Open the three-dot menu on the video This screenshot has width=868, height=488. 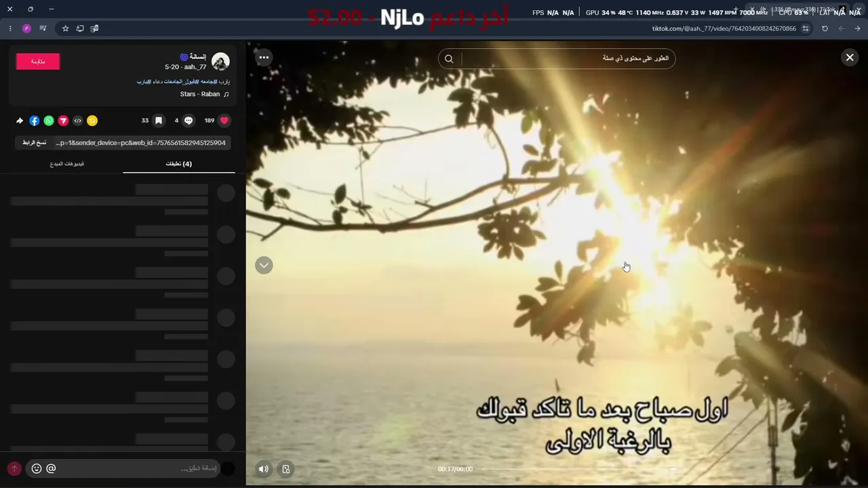tap(264, 58)
